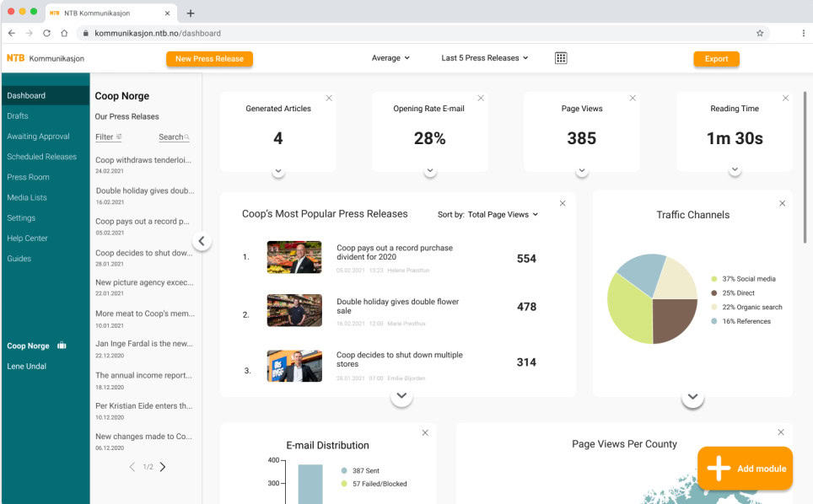Viewport: 813px width, 504px height.
Task: Close the NTB Kommunikasjon browser tab
Action: tap(167, 13)
